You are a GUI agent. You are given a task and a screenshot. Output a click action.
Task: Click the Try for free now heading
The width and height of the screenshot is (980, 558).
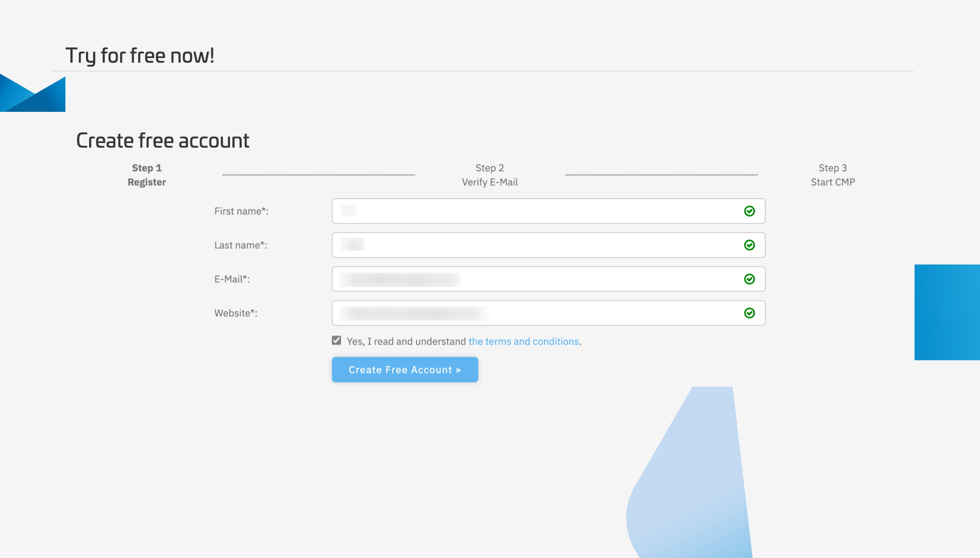pos(140,56)
